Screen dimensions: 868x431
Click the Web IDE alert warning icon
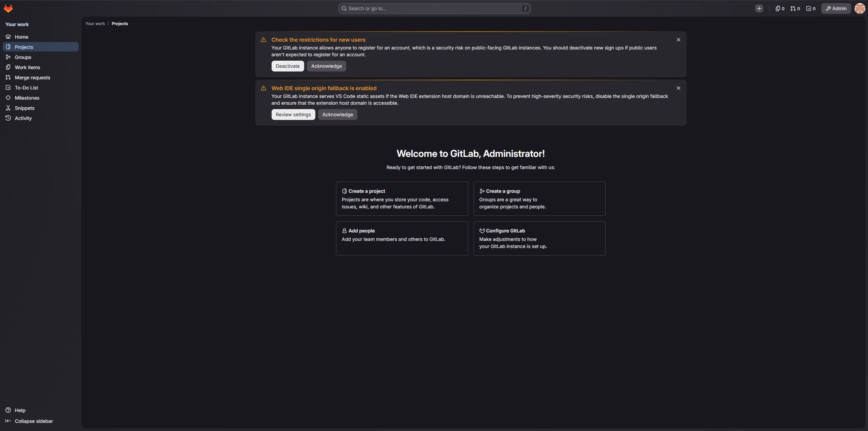click(x=263, y=88)
